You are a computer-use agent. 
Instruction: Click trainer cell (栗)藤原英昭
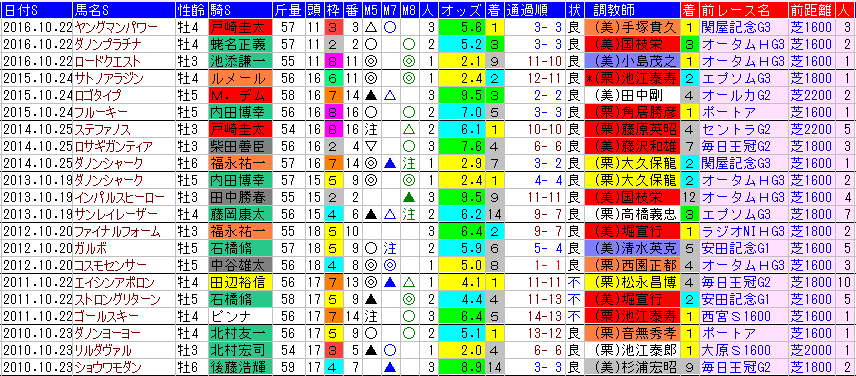coord(632,129)
